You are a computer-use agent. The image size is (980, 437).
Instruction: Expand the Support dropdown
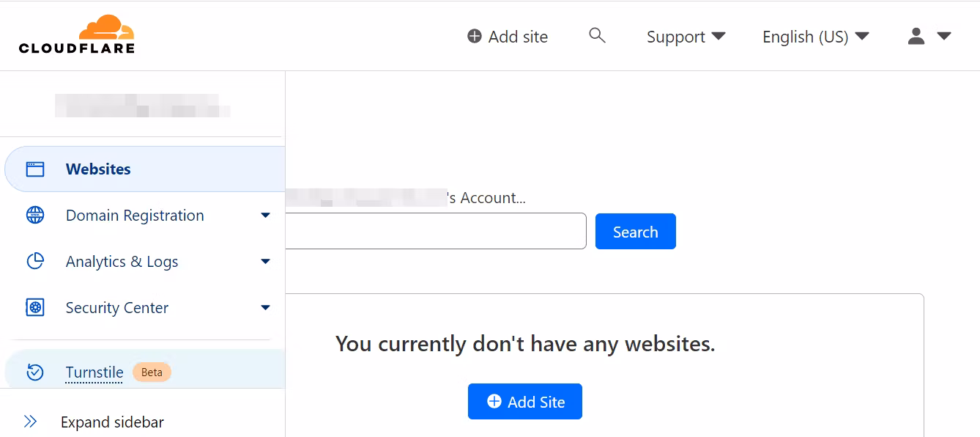686,36
